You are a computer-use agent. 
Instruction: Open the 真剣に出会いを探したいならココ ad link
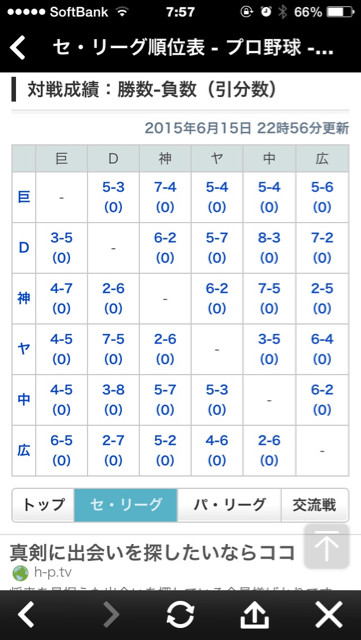pyautogui.click(x=152, y=553)
